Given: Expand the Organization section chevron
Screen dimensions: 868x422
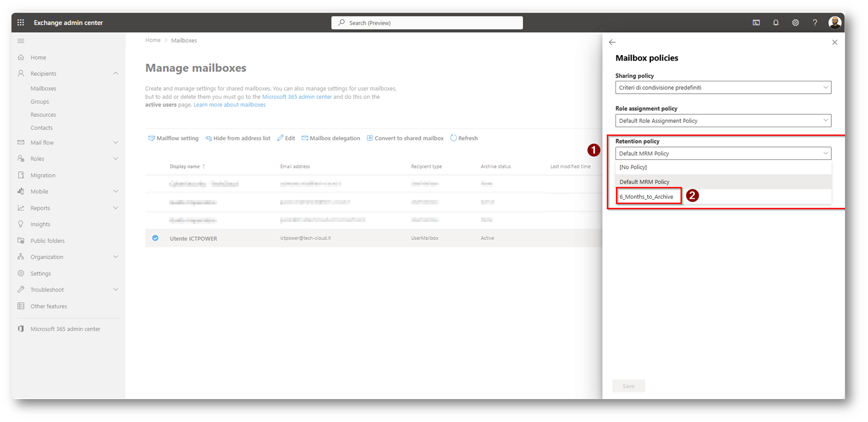Looking at the screenshot, I should click(116, 257).
